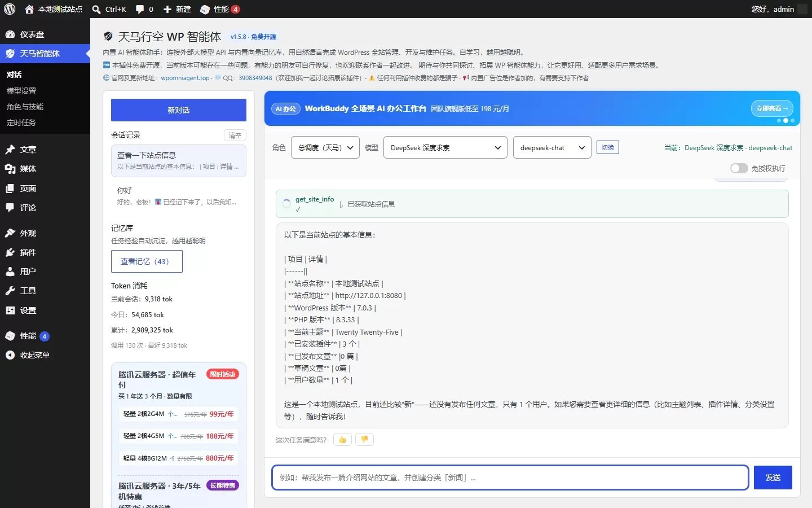812x508 pixels.
Task: Click the 外观 brush icon
Action: [10, 233]
